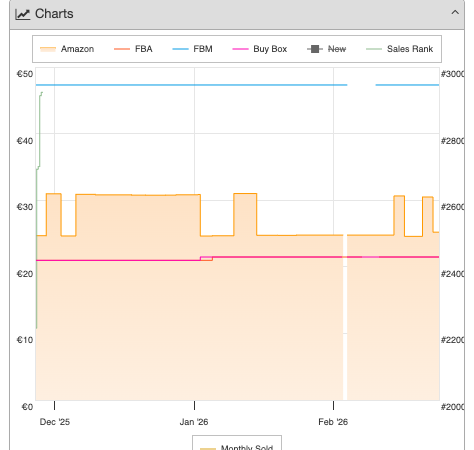Enable the struck-through New series
The width and height of the screenshot is (474, 450).
coord(326,49)
